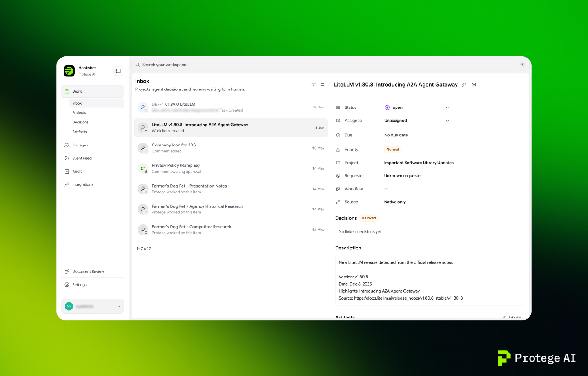The height and width of the screenshot is (376, 588).
Task: Click the 0 Linked decisions badge
Action: point(369,218)
